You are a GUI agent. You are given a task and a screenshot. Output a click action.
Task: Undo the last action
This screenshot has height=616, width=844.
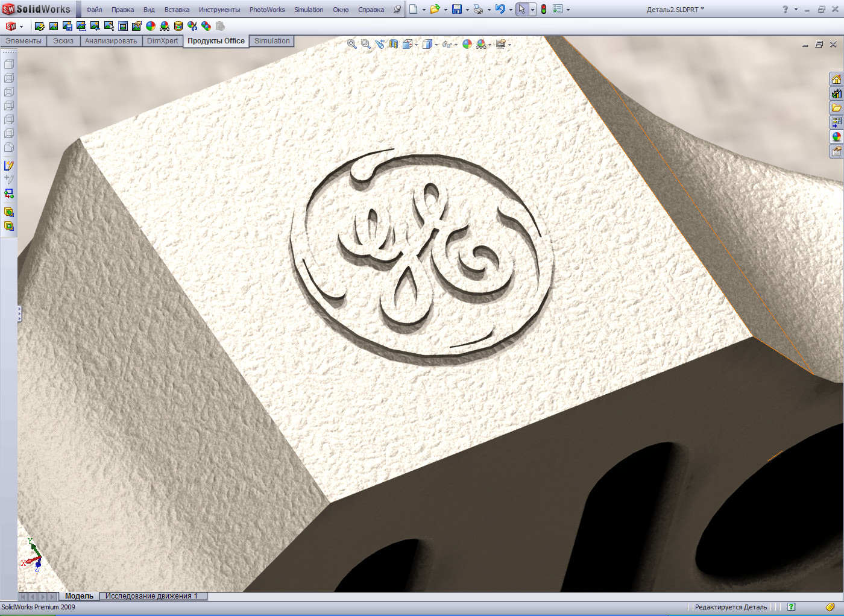tap(500, 9)
